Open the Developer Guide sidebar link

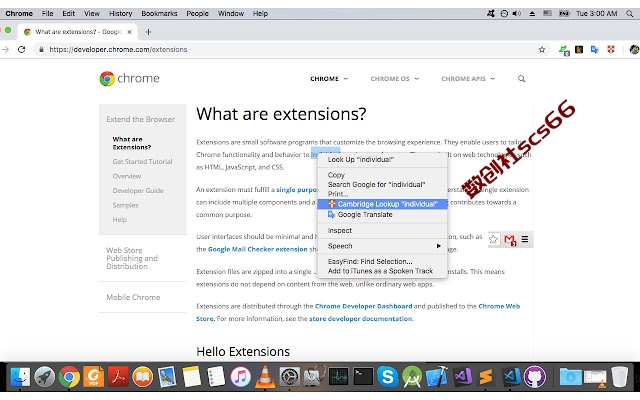click(x=138, y=191)
